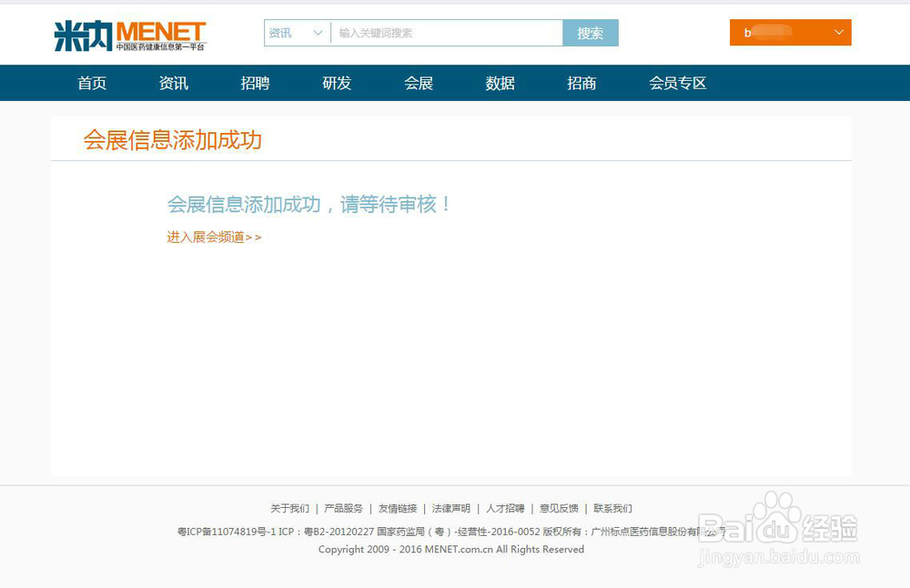This screenshot has width=910, height=588.
Task: Open the 资讯 navigation menu
Action: pyautogui.click(x=173, y=83)
